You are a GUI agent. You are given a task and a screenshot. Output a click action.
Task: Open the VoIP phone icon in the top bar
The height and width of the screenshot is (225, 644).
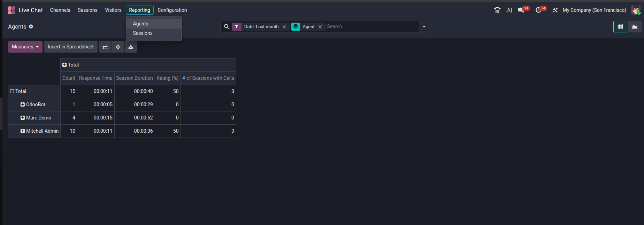(497, 10)
